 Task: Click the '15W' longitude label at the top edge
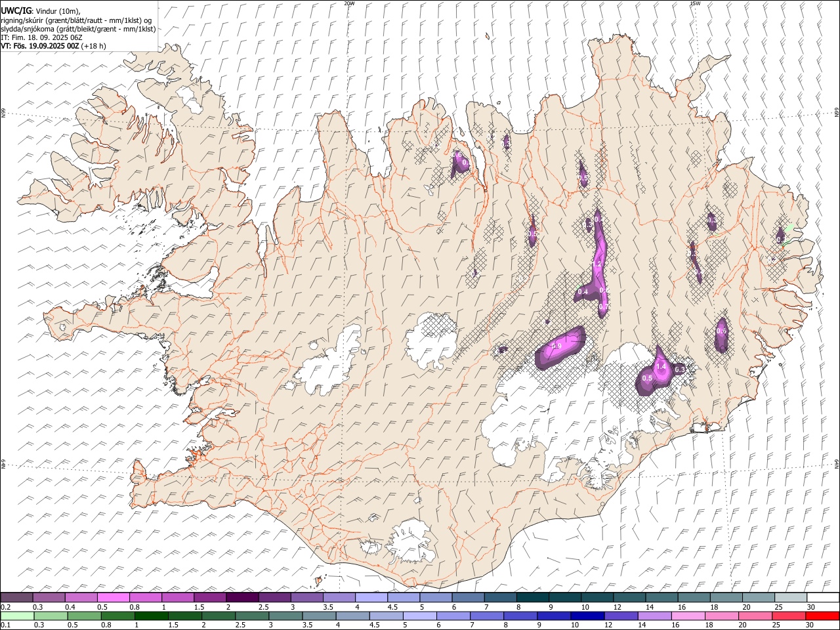[x=696, y=3]
